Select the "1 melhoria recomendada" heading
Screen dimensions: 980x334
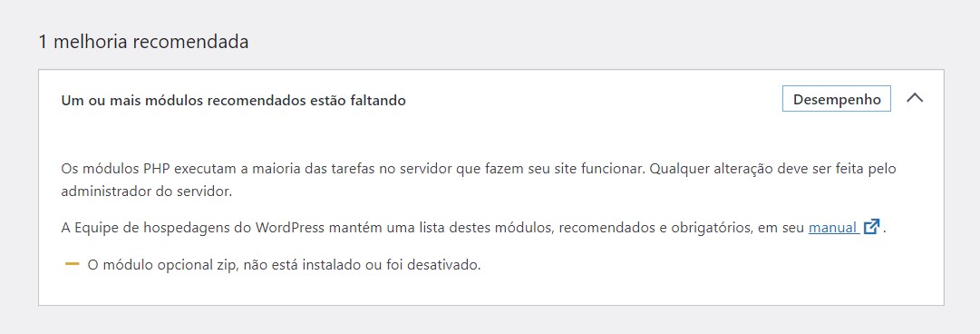(x=144, y=42)
